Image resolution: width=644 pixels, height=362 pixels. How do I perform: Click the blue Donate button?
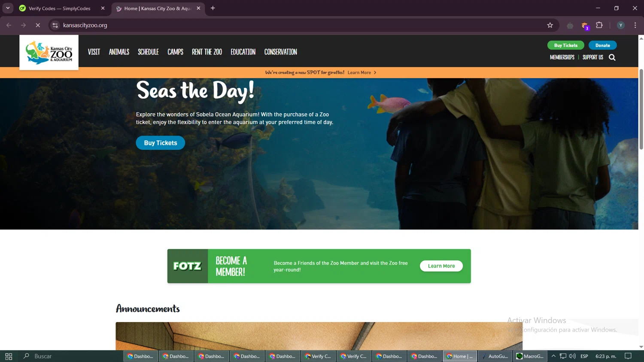pos(602,45)
